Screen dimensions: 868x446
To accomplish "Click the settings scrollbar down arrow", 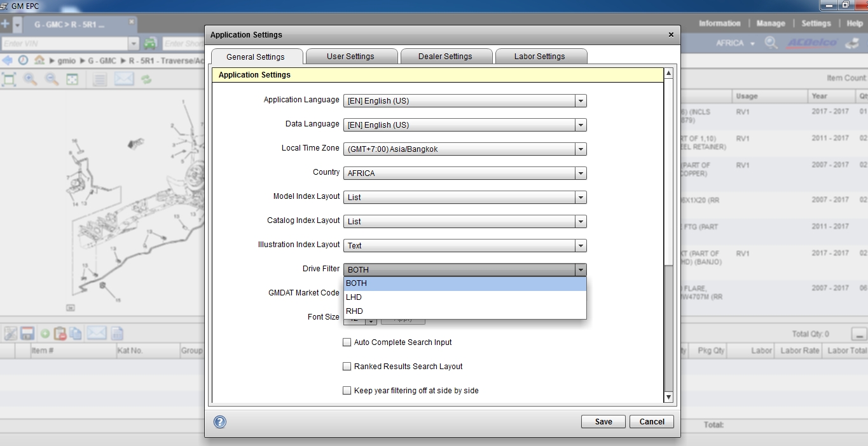I will (668, 397).
